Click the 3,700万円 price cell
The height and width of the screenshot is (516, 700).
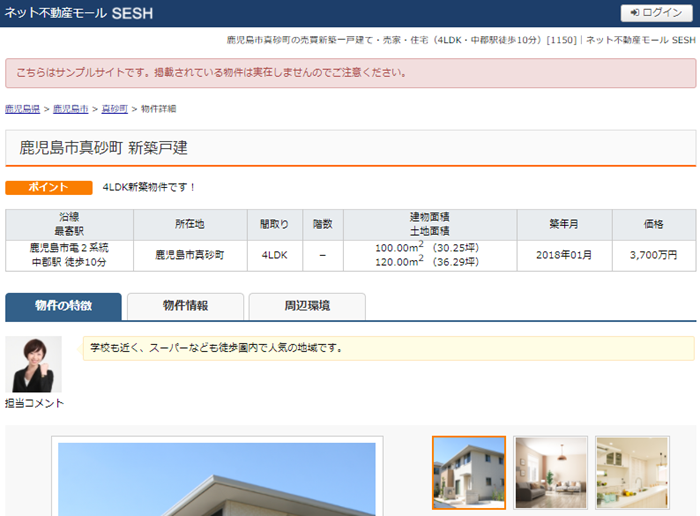click(x=654, y=255)
